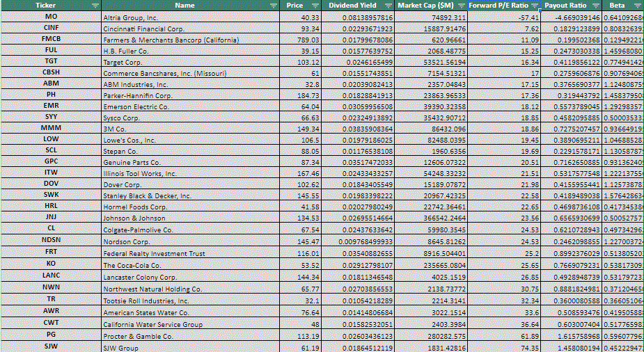Viewport: 644px width, 352px height.
Task: Select the Dividend Yield header cell
Action: pos(358,6)
